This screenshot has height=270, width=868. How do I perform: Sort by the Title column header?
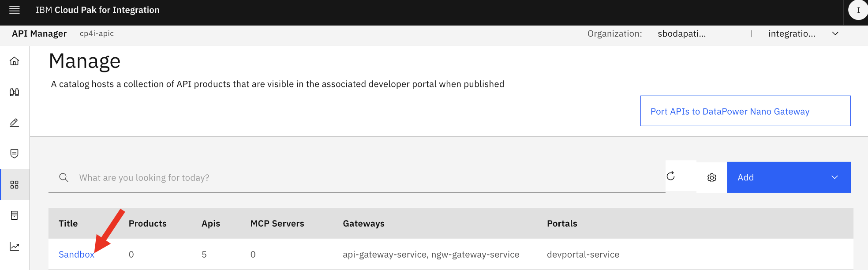(x=68, y=224)
